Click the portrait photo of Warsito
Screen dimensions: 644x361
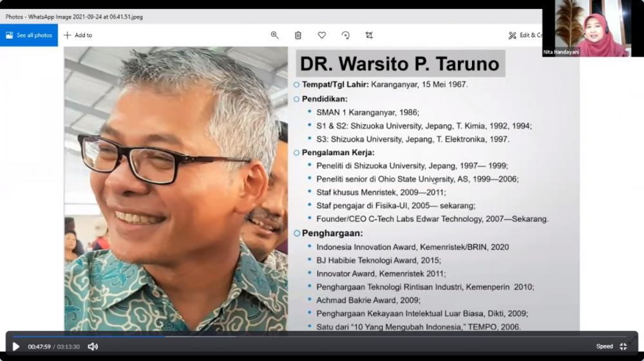point(176,189)
